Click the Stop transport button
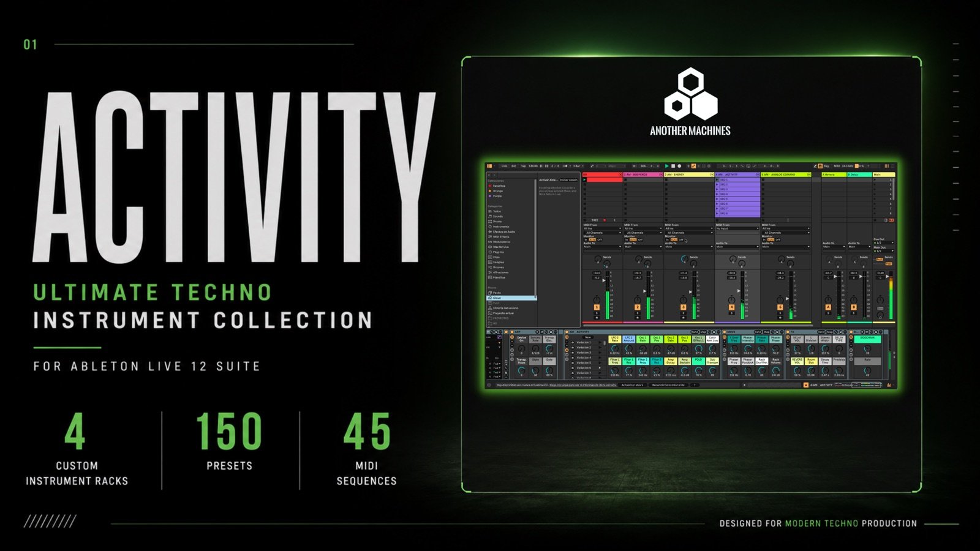The height and width of the screenshot is (551, 980). tap(673, 166)
